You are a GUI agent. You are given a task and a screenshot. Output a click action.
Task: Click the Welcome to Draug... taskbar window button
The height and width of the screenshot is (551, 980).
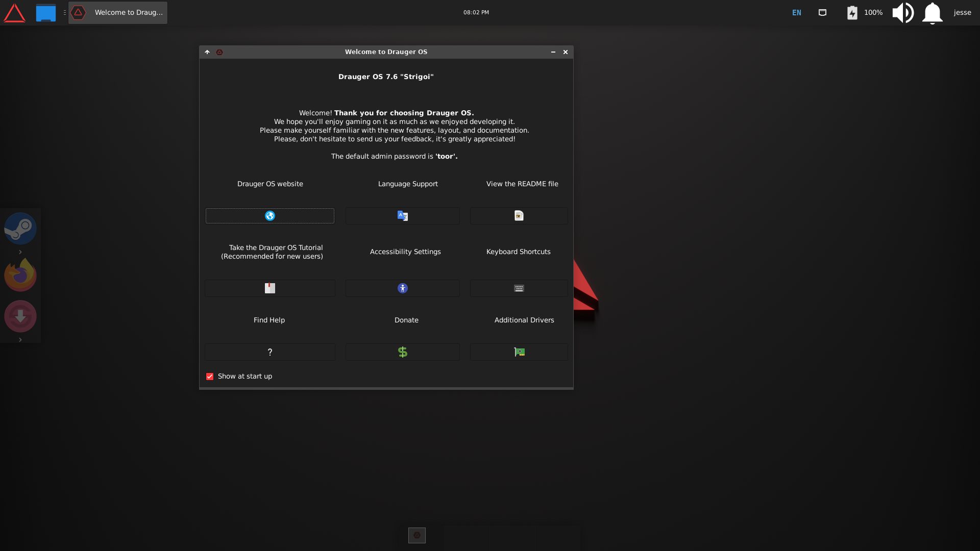click(x=118, y=13)
